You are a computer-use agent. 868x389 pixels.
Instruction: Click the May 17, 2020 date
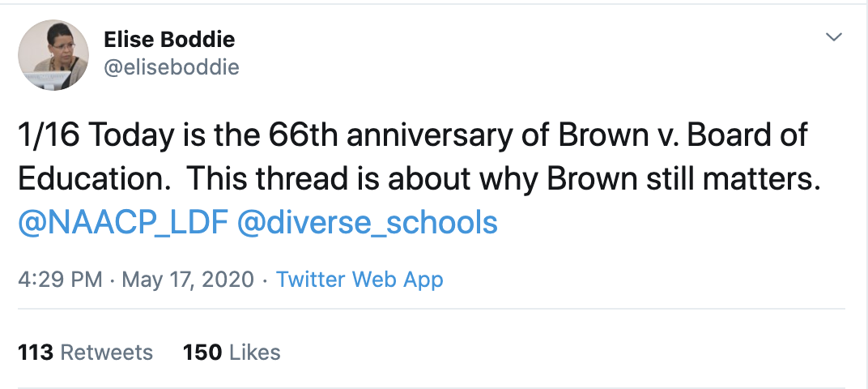tap(186, 280)
